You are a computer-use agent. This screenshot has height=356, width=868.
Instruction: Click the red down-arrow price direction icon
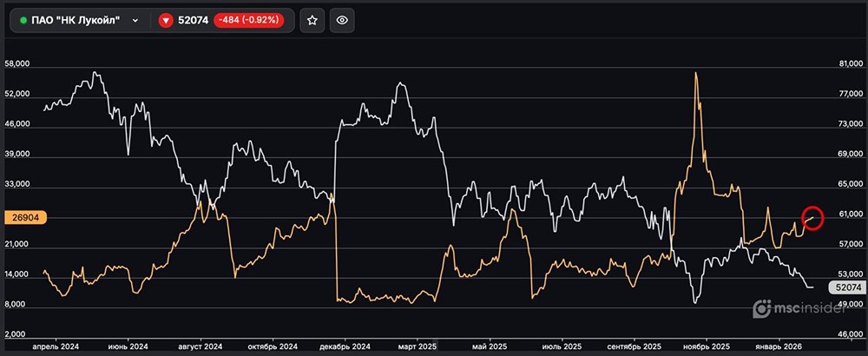point(166,21)
